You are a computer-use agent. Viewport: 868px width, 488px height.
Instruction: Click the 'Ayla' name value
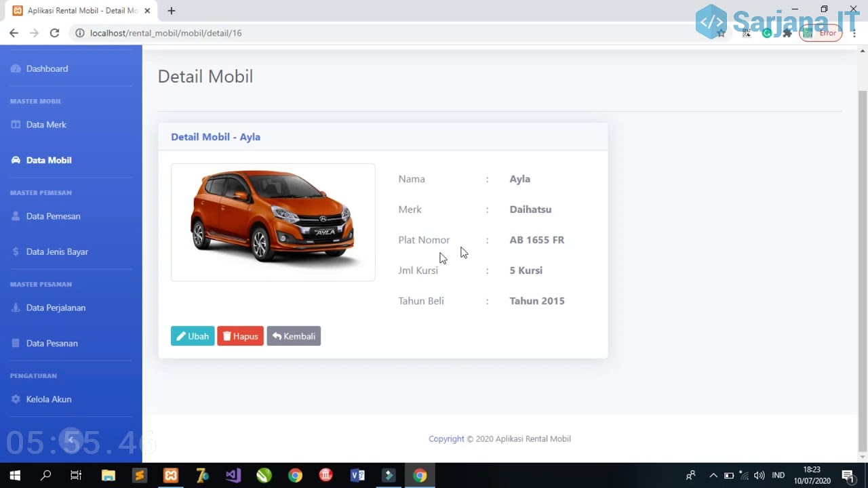point(520,179)
